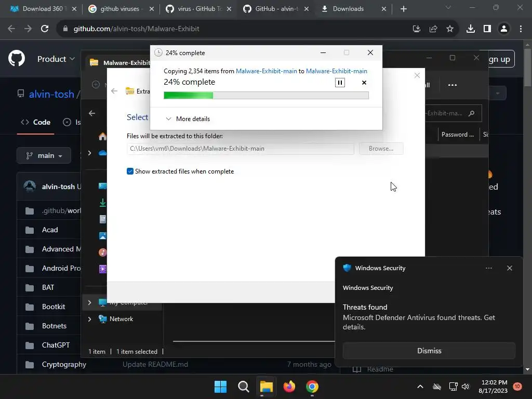Image resolution: width=532 pixels, height=399 pixels.
Task: Open the main branch dropdown
Action: (44, 155)
